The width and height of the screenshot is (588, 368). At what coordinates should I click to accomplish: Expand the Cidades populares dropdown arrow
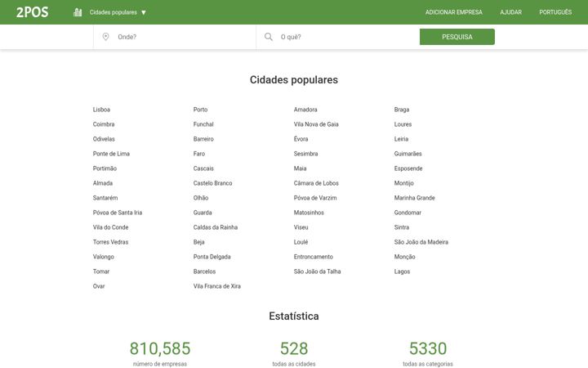coord(144,12)
